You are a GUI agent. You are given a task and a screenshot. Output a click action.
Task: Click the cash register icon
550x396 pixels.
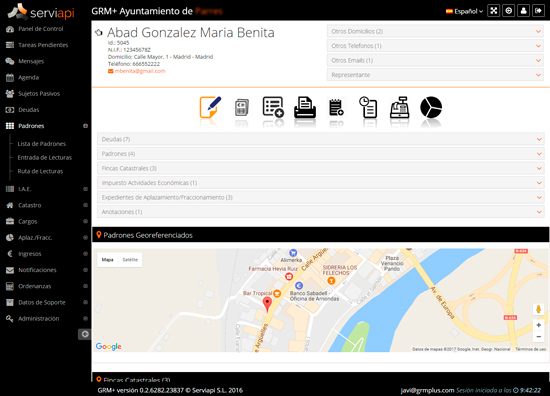pos(400,107)
